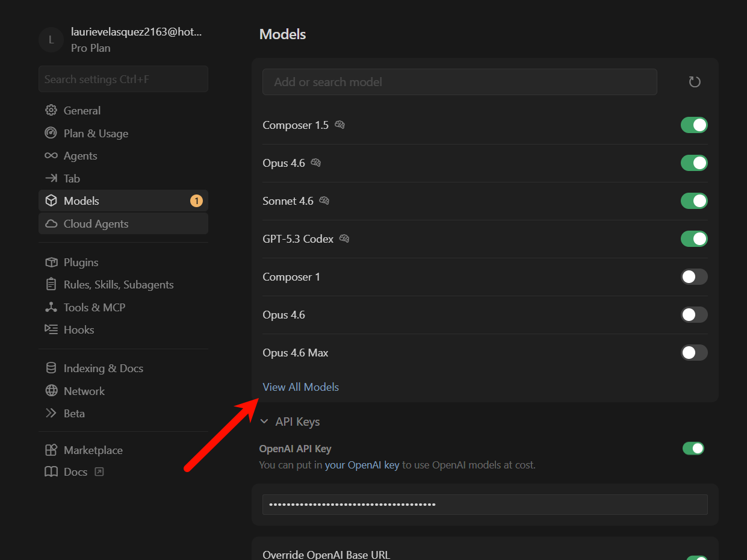The height and width of the screenshot is (560, 747).
Task: Click the General gear icon
Action: pos(51,111)
